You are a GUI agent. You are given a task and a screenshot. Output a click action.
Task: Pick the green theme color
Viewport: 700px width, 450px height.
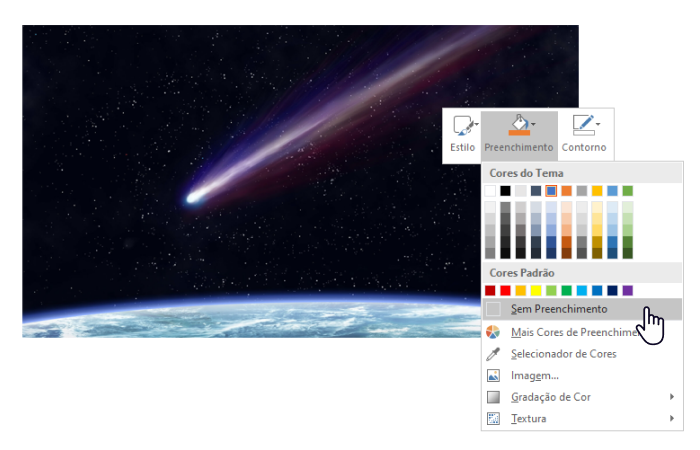pyautogui.click(x=628, y=191)
